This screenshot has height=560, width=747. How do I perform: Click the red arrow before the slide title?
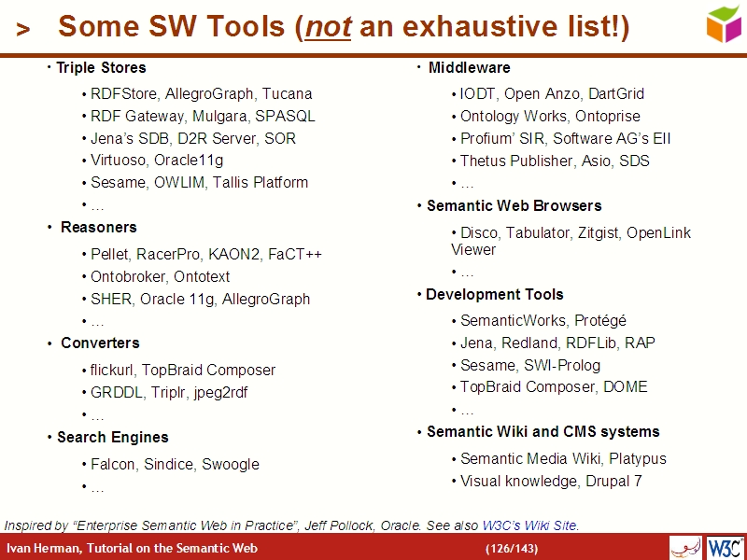(21, 28)
